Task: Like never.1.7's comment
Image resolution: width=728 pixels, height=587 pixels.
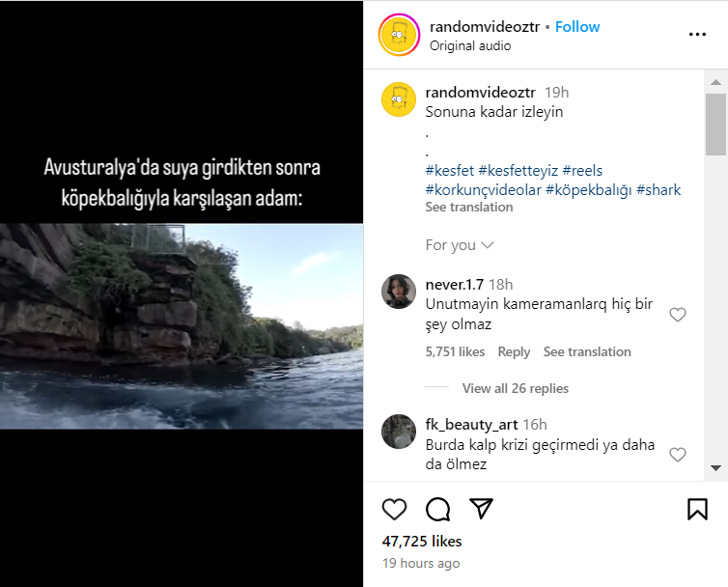Action: pos(678,315)
